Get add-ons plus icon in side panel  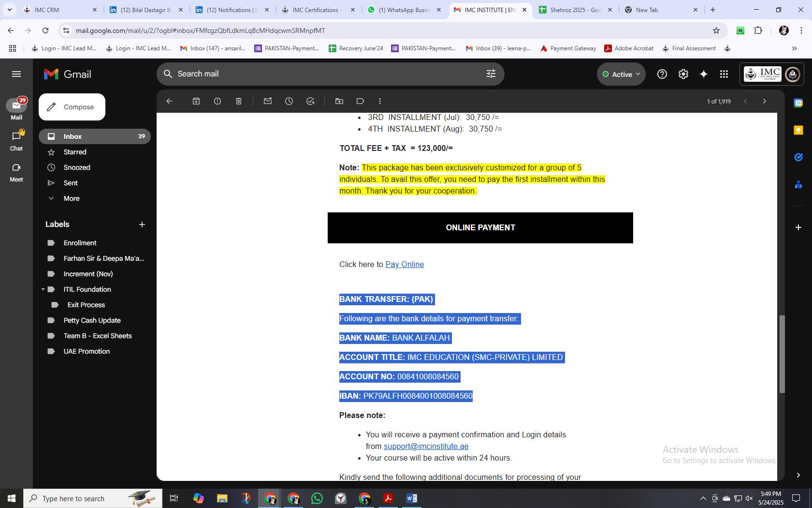click(x=798, y=227)
